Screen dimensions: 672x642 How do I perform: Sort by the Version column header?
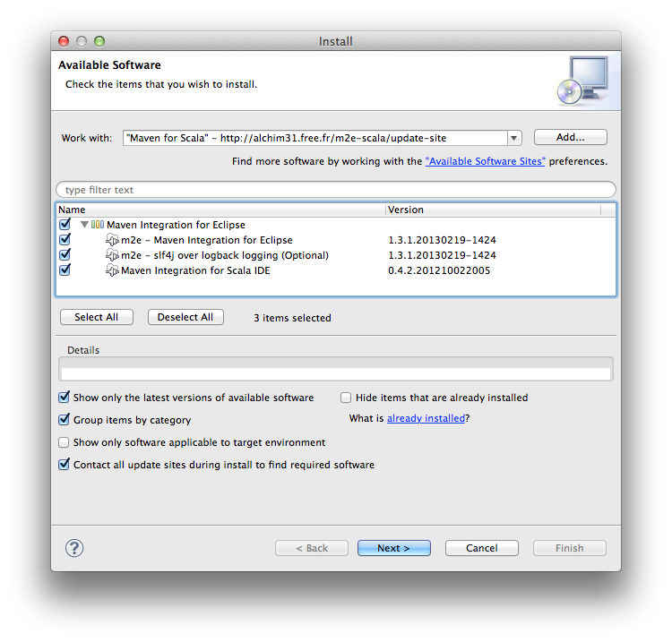[x=493, y=210]
